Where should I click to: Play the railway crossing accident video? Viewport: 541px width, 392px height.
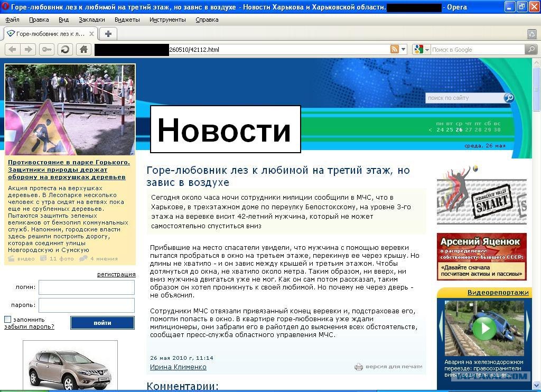(x=484, y=328)
